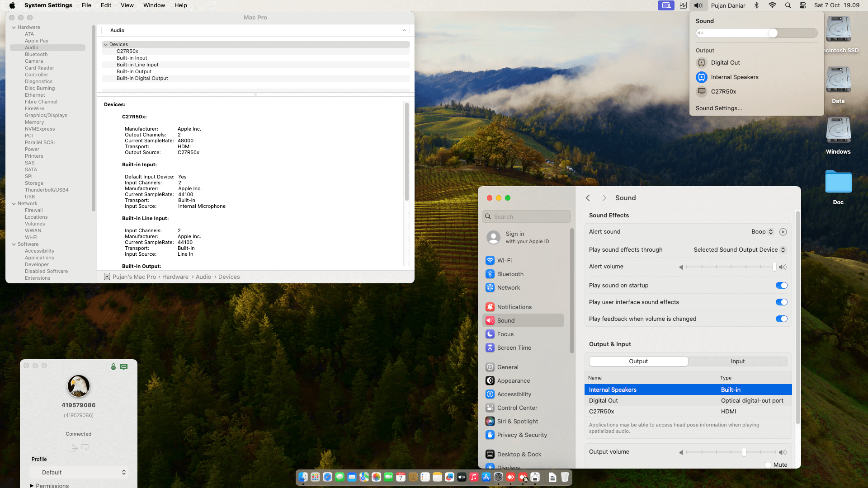This screenshot has height=488, width=868.
Task: Click the Bluetooth icon in the menu bar
Action: pos(756,5)
